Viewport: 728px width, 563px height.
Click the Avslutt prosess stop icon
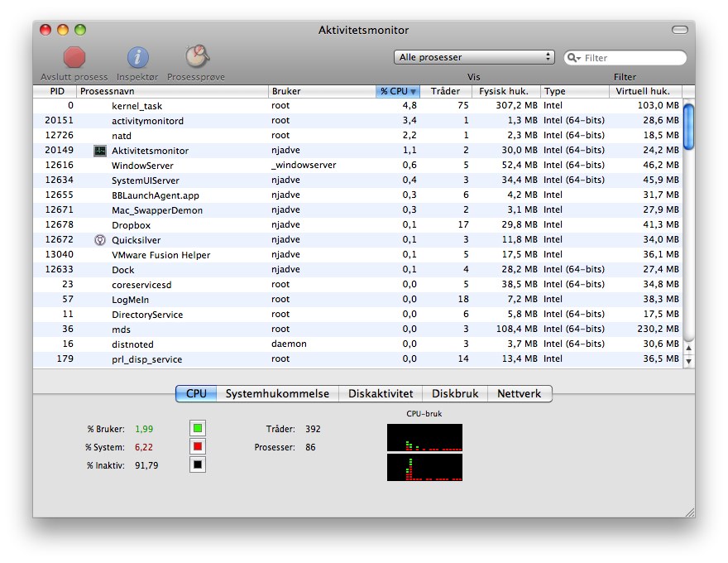pyautogui.click(x=74, y=58)
